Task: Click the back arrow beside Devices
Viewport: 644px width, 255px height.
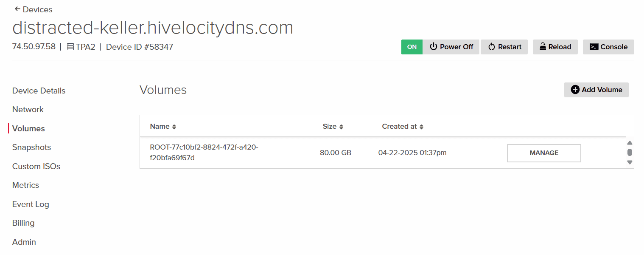Action: pyautogui.click(x=17, y=9)
